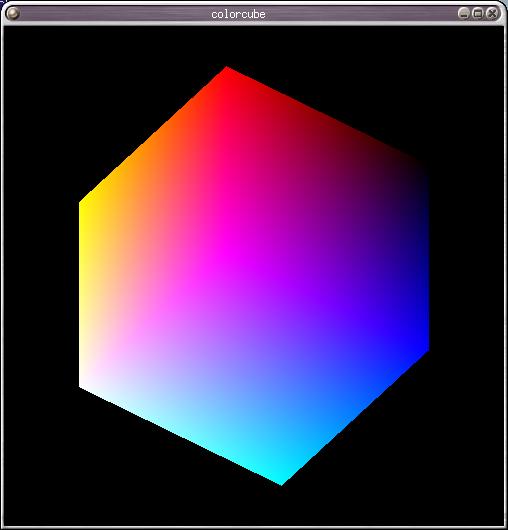Screen dimensions: 508x530
Task: Open the round window menu button
Action: click(x=13, y=14)
